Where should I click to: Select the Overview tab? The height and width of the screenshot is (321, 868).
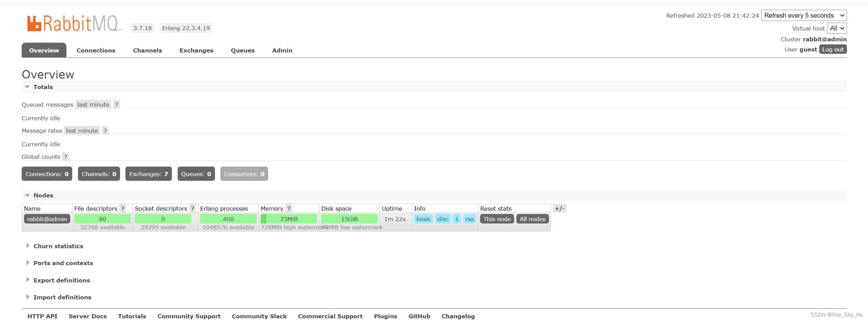point(44,50)
